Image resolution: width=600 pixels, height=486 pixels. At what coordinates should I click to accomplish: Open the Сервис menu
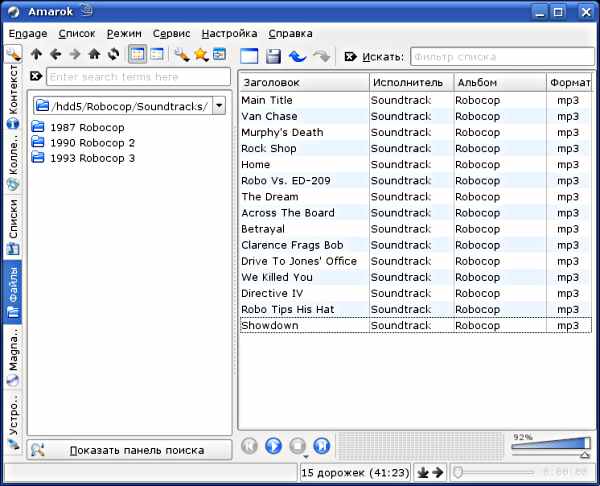171,34
